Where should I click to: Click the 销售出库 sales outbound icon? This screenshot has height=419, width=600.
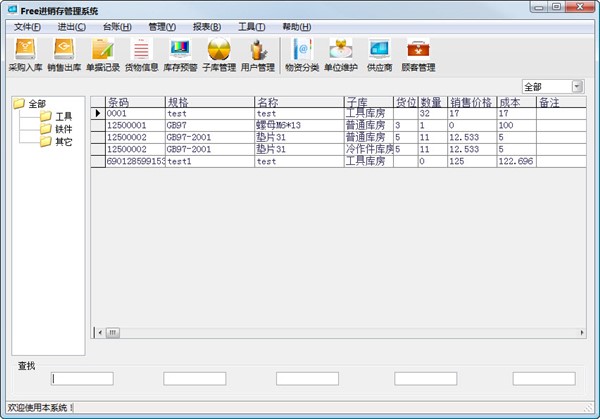(x=64, y=55)
